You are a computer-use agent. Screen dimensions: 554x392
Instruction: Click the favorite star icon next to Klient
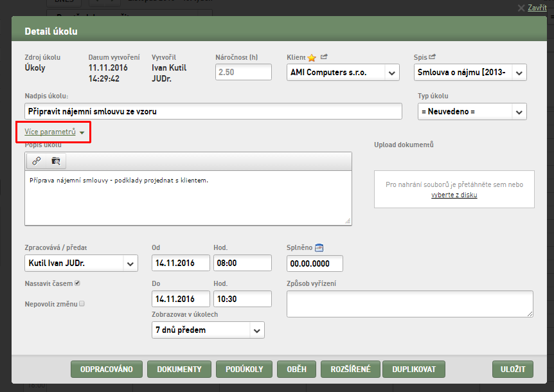click(312, 58)
